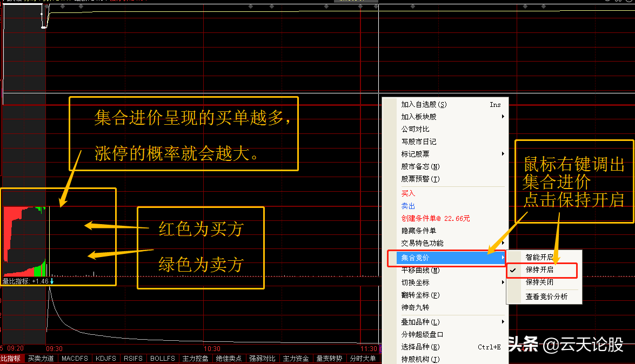Click the blue 卖出 menu item
Screen dimensions: 635x364
point(408,206)
